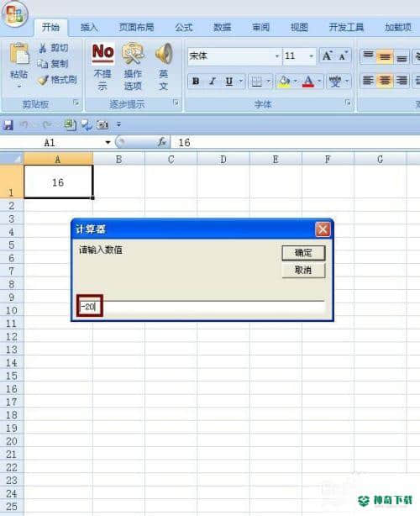This screenshot has width=420, height=516.
Task: Click the Format Painter brush icon
Action: (x=43, y=79)
